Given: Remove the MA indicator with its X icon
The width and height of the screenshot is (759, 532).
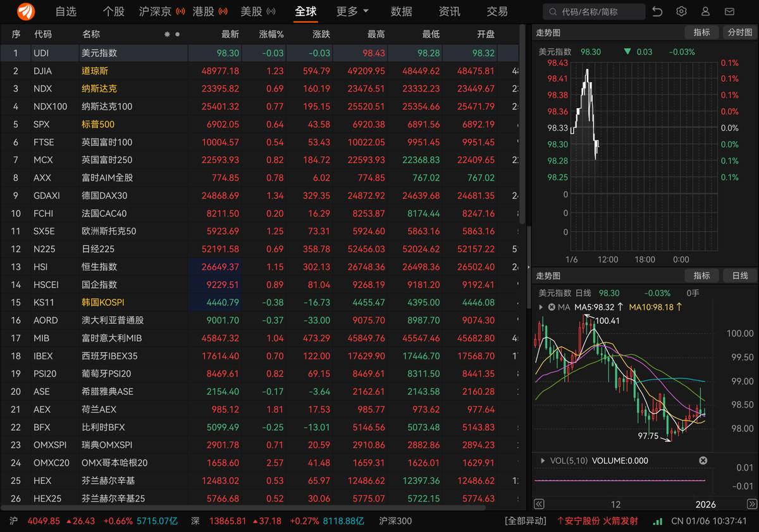Looking at the screenshot, I should click(552, 307).
